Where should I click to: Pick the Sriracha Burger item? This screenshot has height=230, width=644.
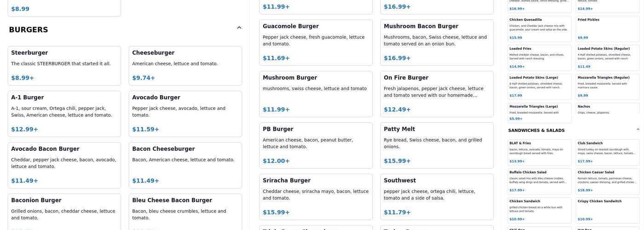point(316,197)
